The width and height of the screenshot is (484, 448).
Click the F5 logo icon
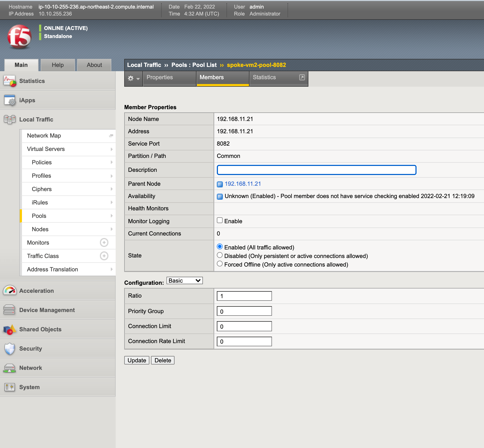click(19, 37)
